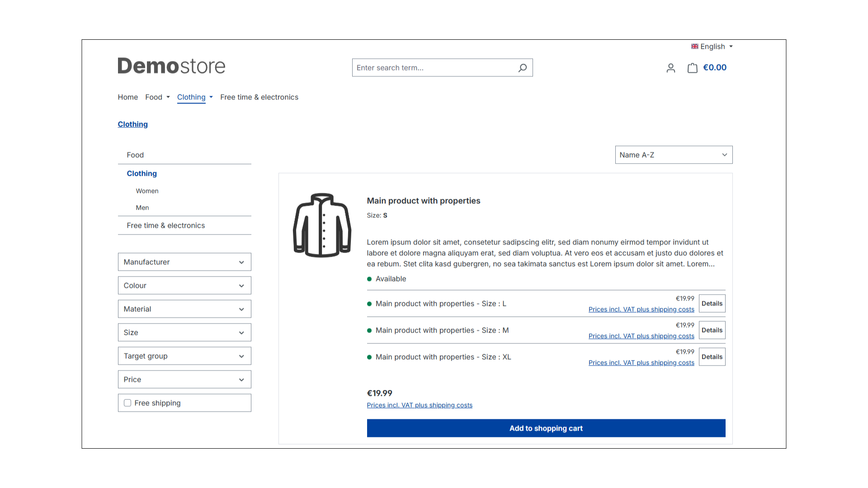Click the UK flag language icon
Viewport: 868px width, 488px height.
pos(695,47)
